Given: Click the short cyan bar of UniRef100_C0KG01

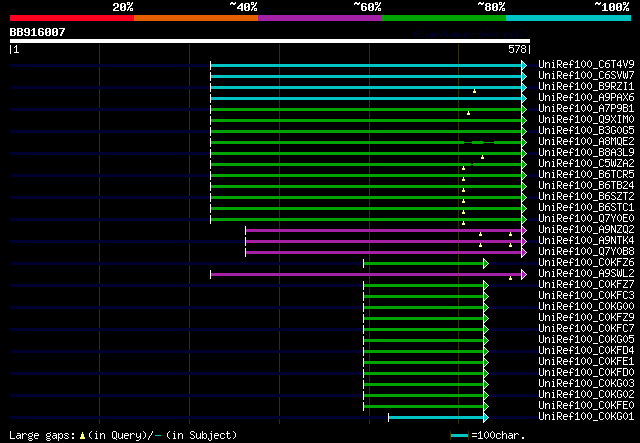Looking at the screenshot, I should click(436, 418).
